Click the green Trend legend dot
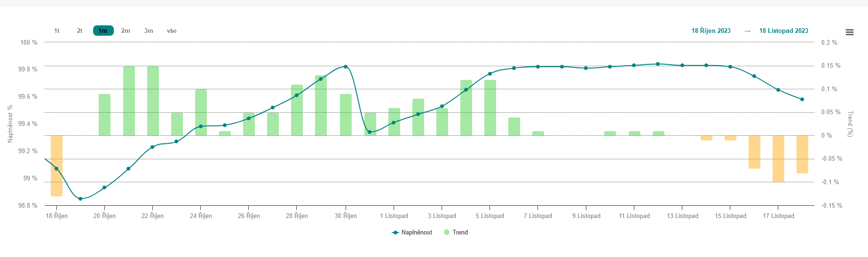This screenshot has height=257, width=868. pyautogui.click(x=447, y=233)
